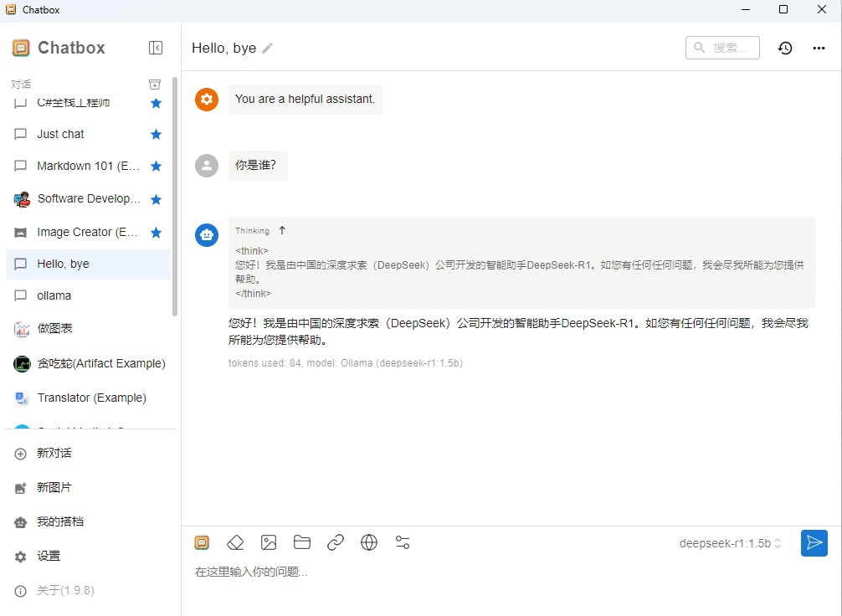
Task: Unstar the Just chat conversation
Action: click(156, 134)
